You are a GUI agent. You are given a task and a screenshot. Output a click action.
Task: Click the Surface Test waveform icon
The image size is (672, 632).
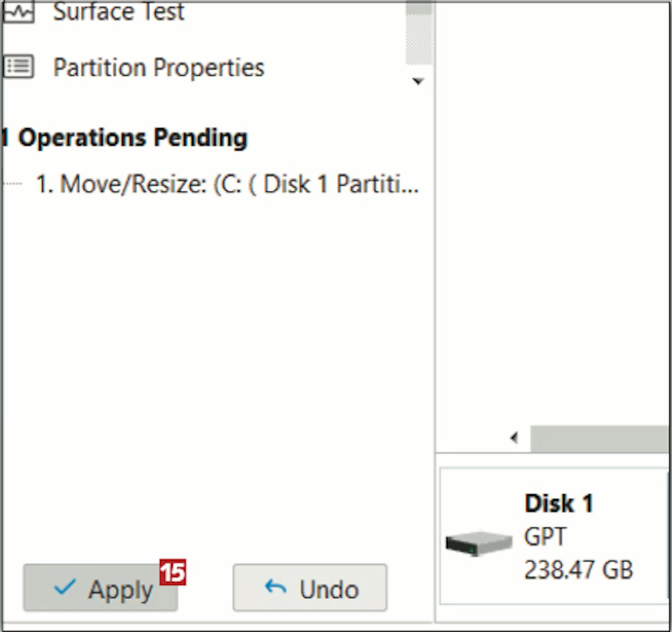point(18,13)
